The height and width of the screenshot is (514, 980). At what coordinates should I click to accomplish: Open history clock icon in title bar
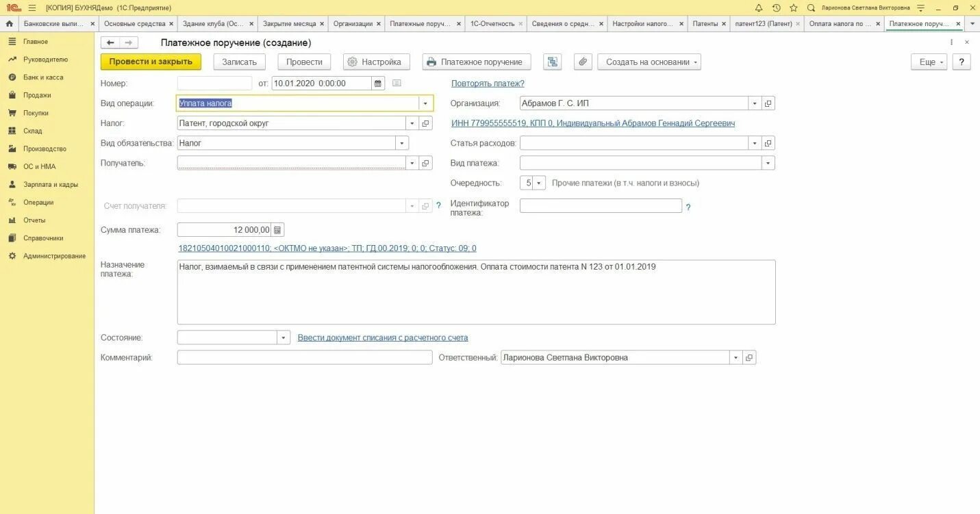click(776, 8)
